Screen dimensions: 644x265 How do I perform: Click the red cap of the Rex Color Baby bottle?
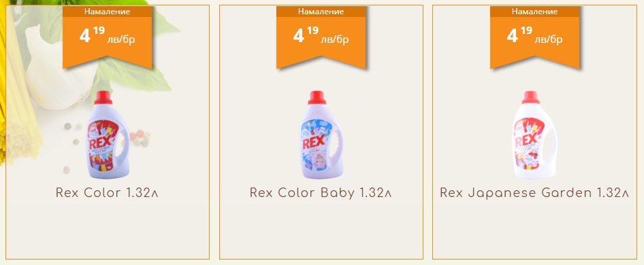pyautogui.click(x=317, y=98)
